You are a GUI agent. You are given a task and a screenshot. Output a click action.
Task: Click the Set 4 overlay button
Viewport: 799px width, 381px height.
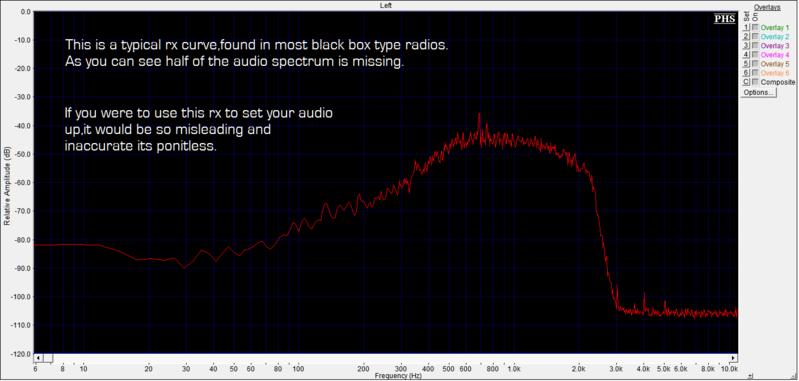click(746, 55)
